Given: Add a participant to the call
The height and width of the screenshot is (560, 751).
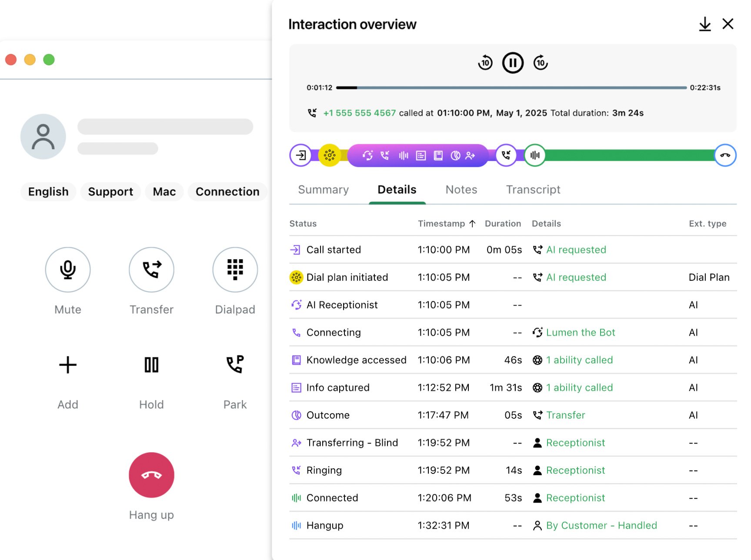Looking at the screenshot, I should click(67, 365).
